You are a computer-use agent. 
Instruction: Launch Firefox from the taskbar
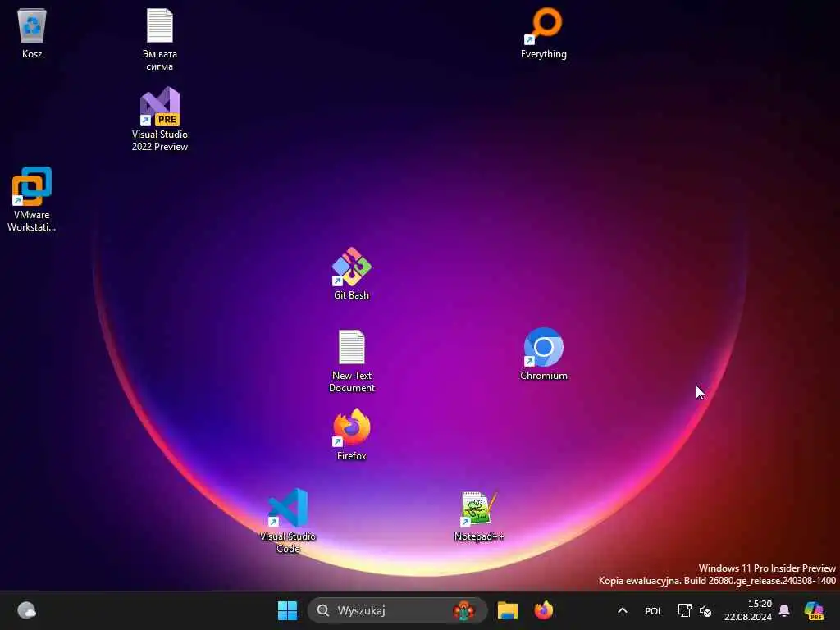[x=543, y=610]
